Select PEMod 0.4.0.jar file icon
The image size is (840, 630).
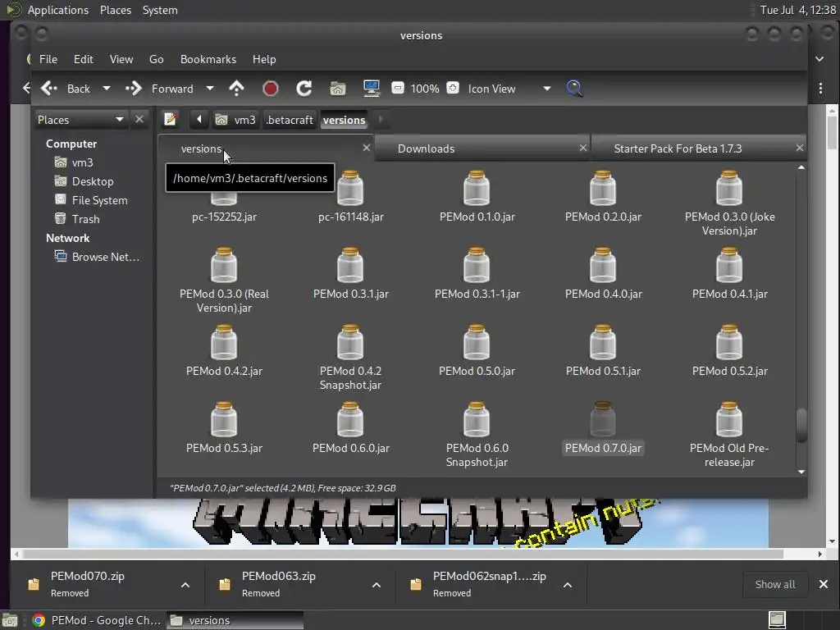pyautogui.click(x=603, y=265)
